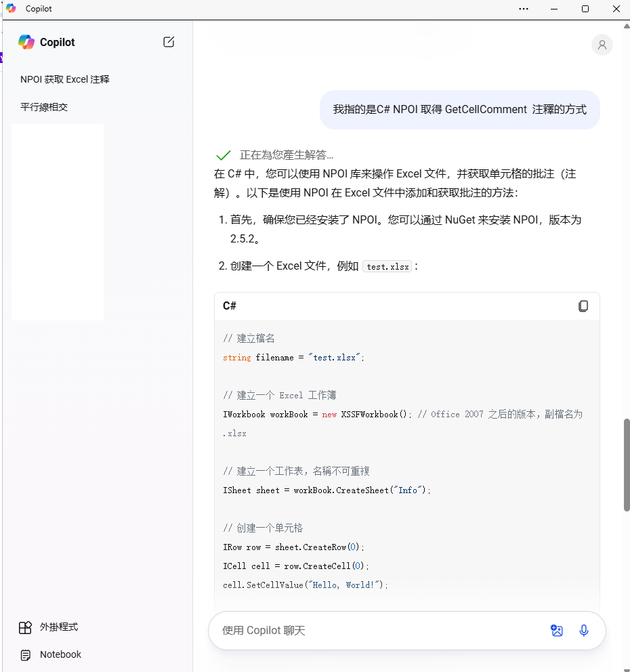Add an image to the chat
630x672 pixels.
tap(557, 631)
